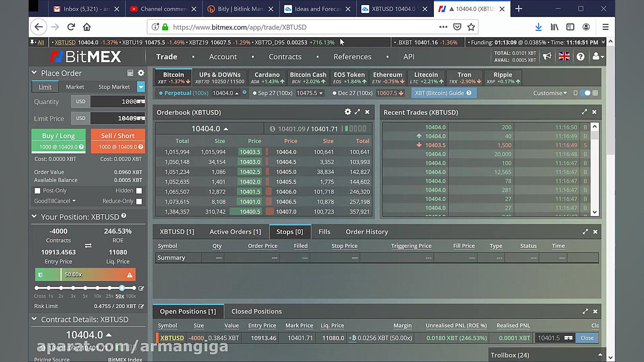Open the order type dropdown arrow

(x=141, y=87)
